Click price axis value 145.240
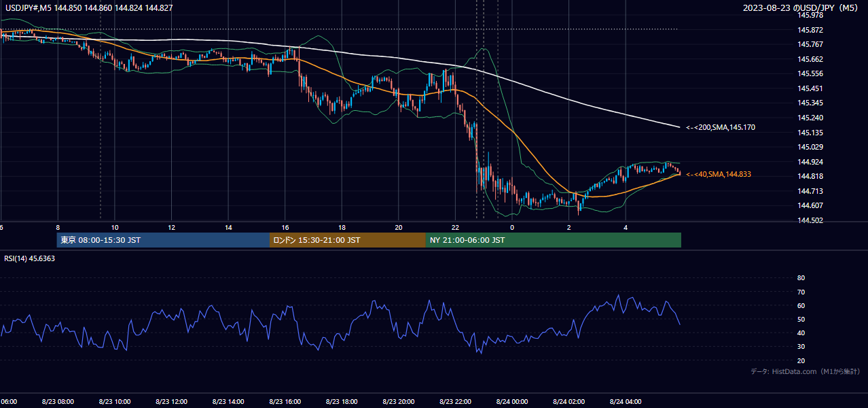 [810, 118]
